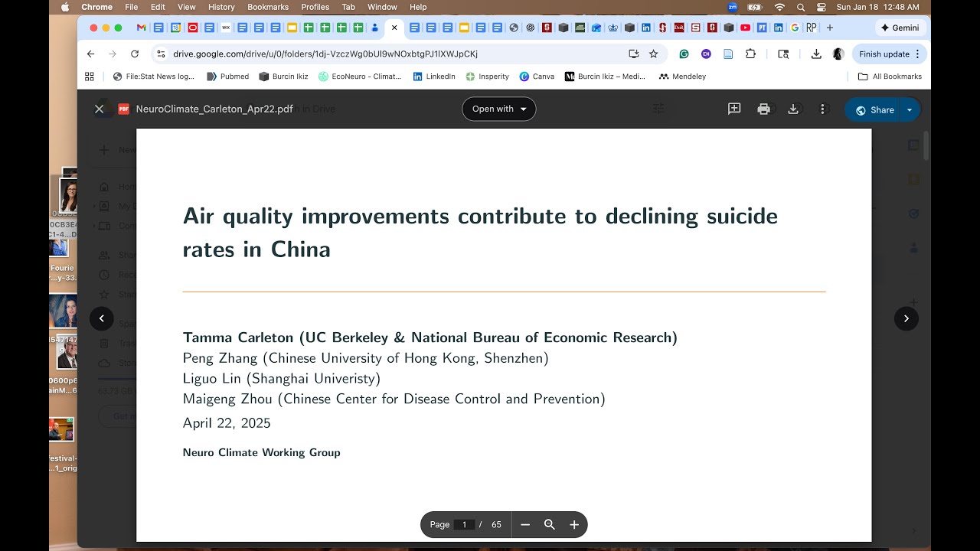Viewport: 980px width, 551px height.
Task: Go to the previous file with the left arrow
Action: pyautogui.click(x=102, y=318)
